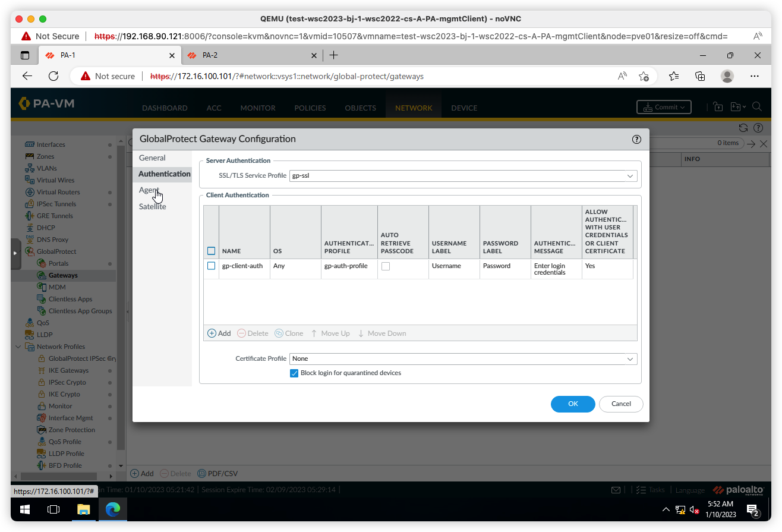Click OK to save gateway configuration
Viewport: 782px width, 532px height.
pos(573,404)
